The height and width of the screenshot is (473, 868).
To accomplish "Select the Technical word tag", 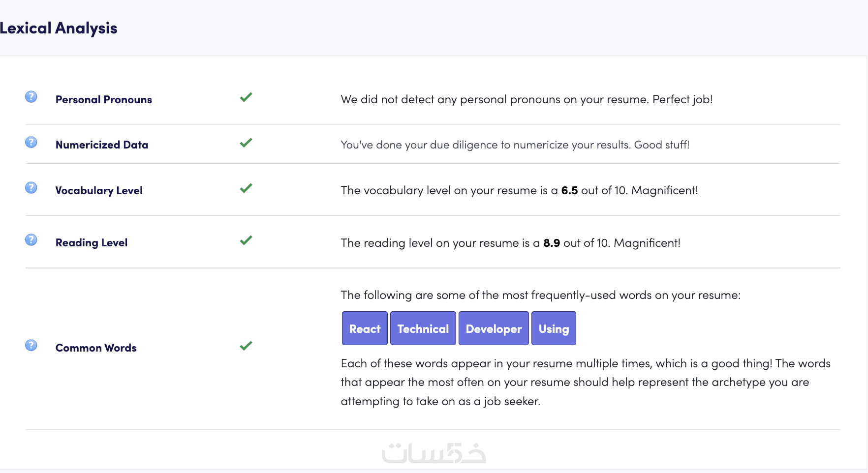I will pyautogui.click(x=423, y=328).
